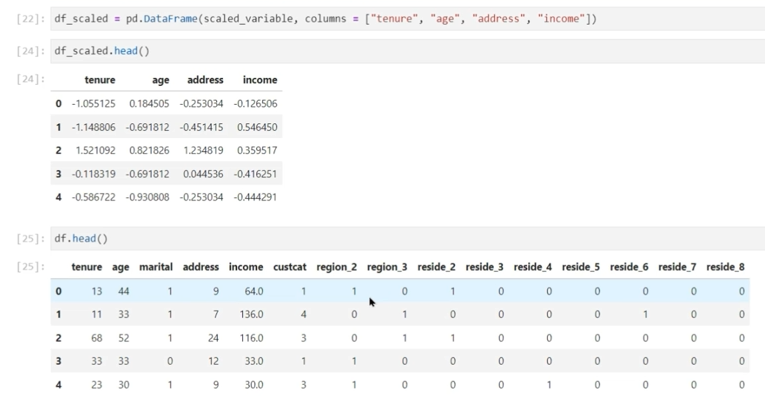Click the reside_5 column header

pos(580,267)
